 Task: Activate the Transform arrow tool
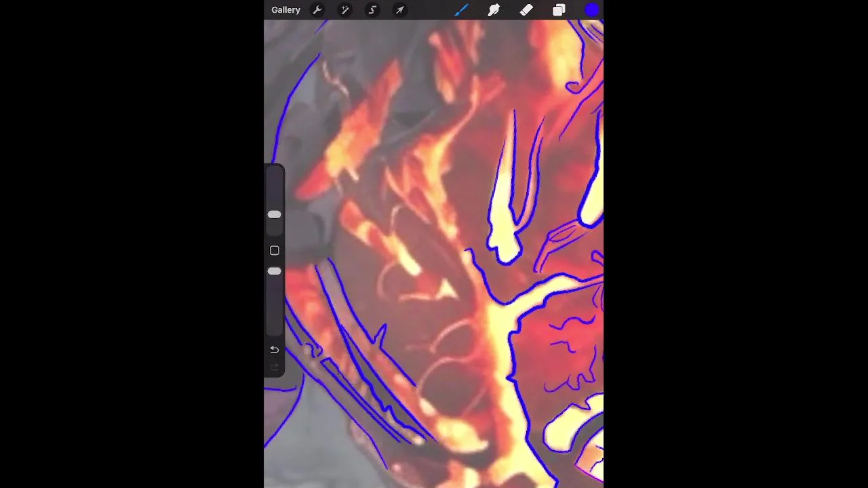click(x=400, y=10)
